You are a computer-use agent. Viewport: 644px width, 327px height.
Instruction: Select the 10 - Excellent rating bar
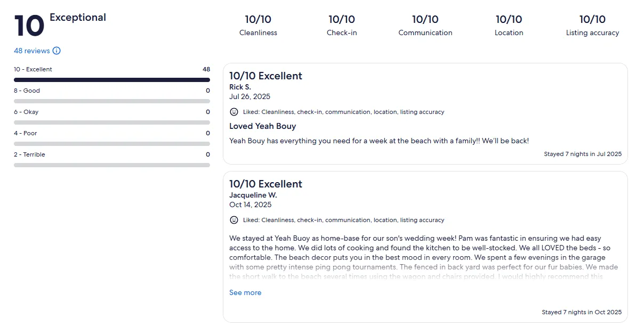click(x=112, y=80)
